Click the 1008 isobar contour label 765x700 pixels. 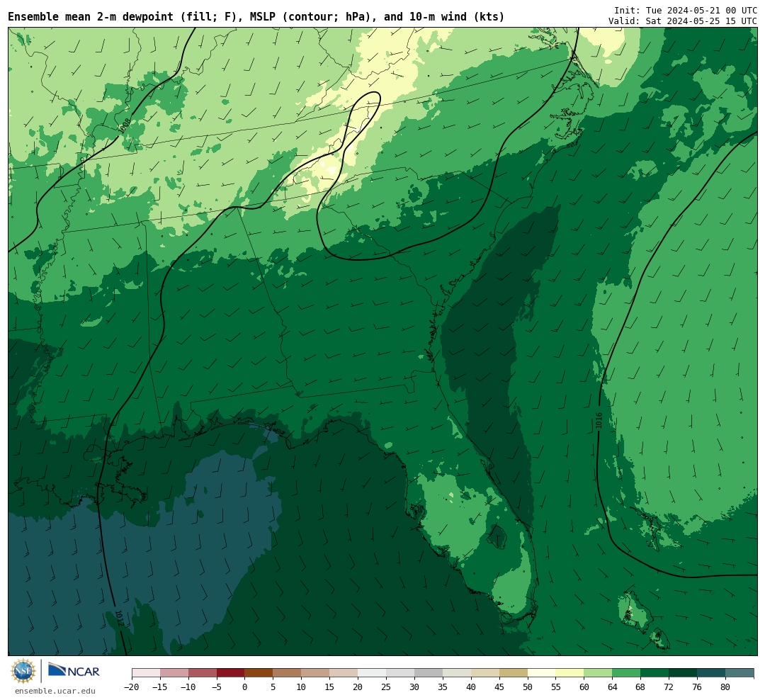pyautogui.click(x=125, y=126)
